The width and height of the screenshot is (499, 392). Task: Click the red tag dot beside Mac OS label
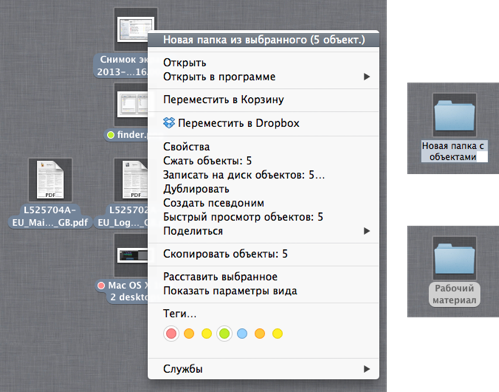[101, 286]
